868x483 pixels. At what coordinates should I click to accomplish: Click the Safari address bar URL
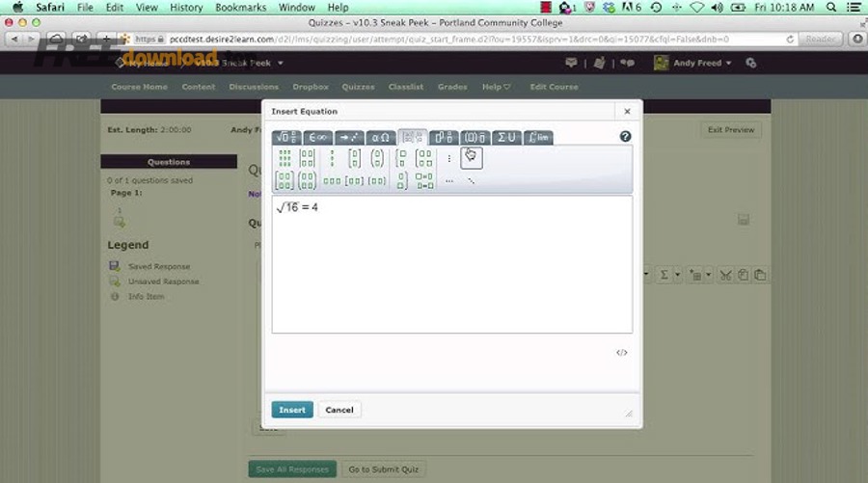[448, 40]
